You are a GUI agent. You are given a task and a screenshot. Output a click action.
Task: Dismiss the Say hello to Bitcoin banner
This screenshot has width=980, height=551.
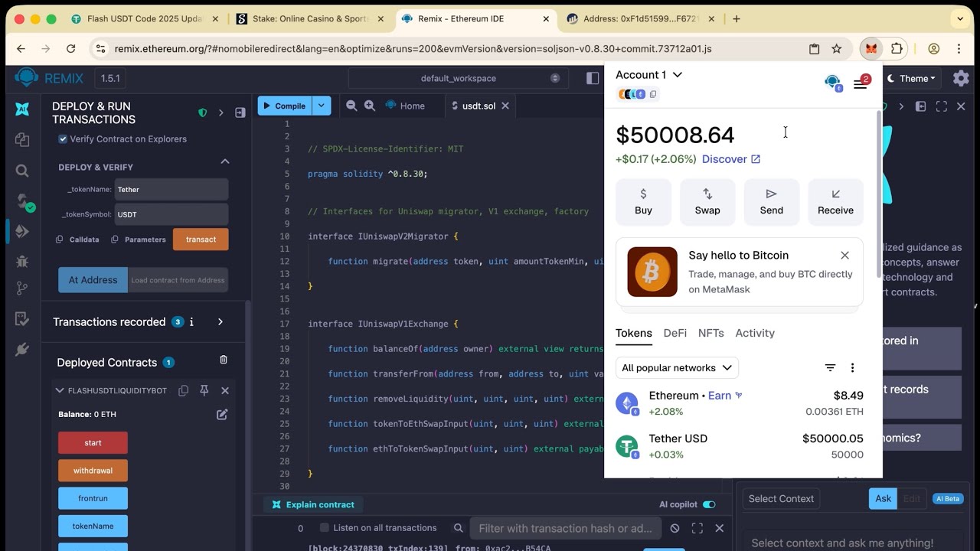pos(844,255)
